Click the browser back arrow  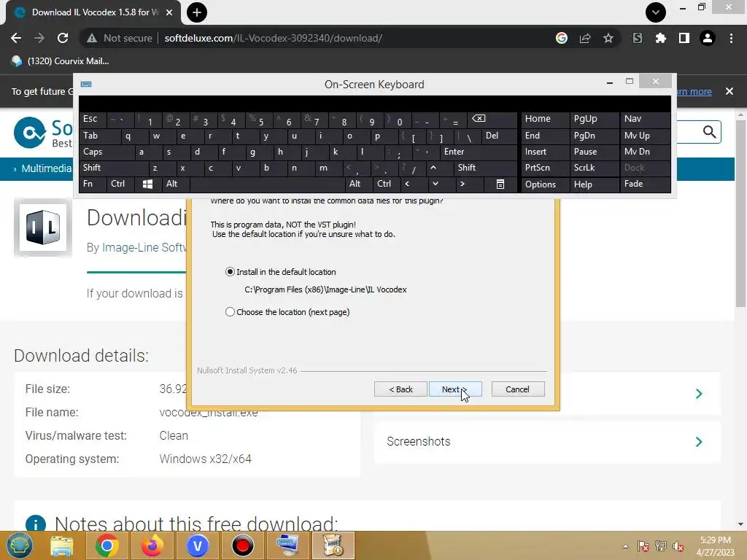click(x=16, y=38)
